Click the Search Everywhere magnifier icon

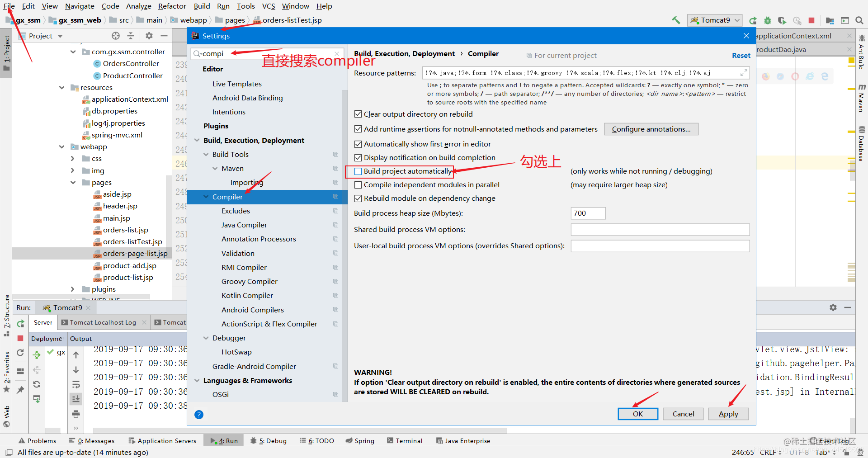[x=859, y=20]
